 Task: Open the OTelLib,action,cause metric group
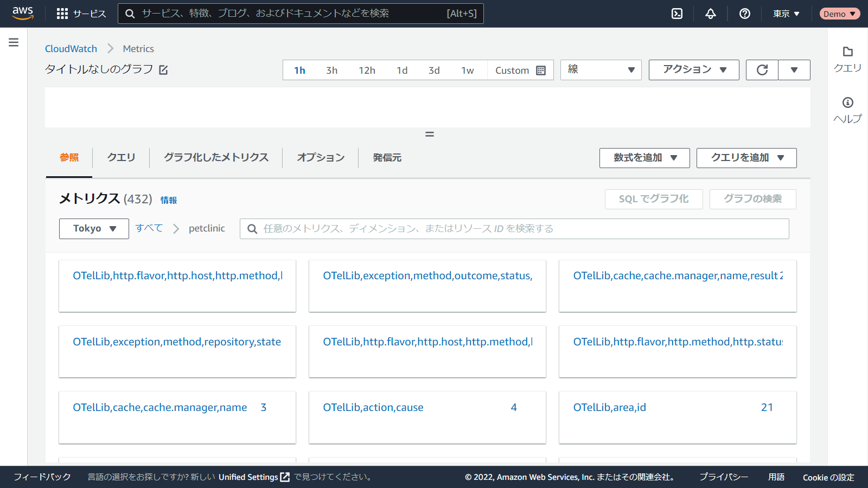tap(373, 408)
